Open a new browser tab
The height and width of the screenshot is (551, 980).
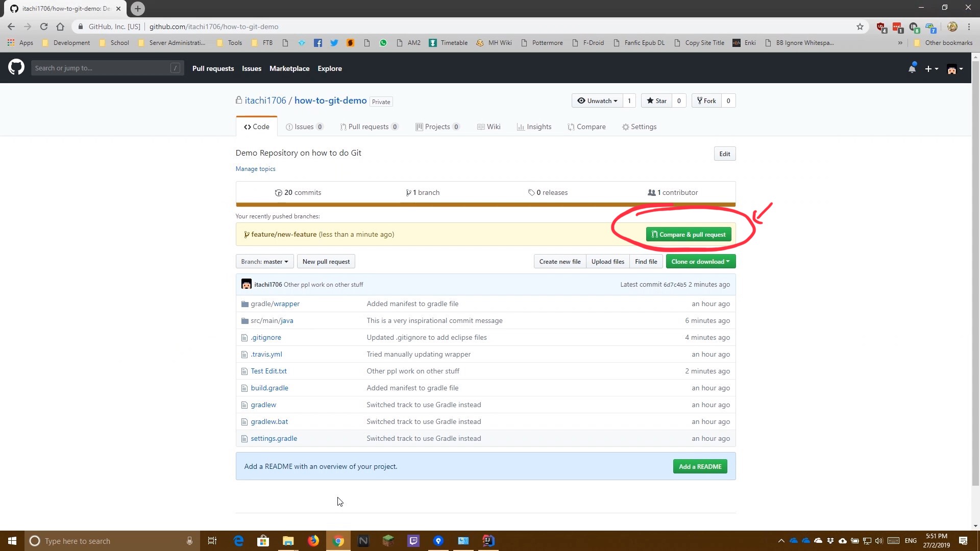pyautogui.click(x=137, y=9)
